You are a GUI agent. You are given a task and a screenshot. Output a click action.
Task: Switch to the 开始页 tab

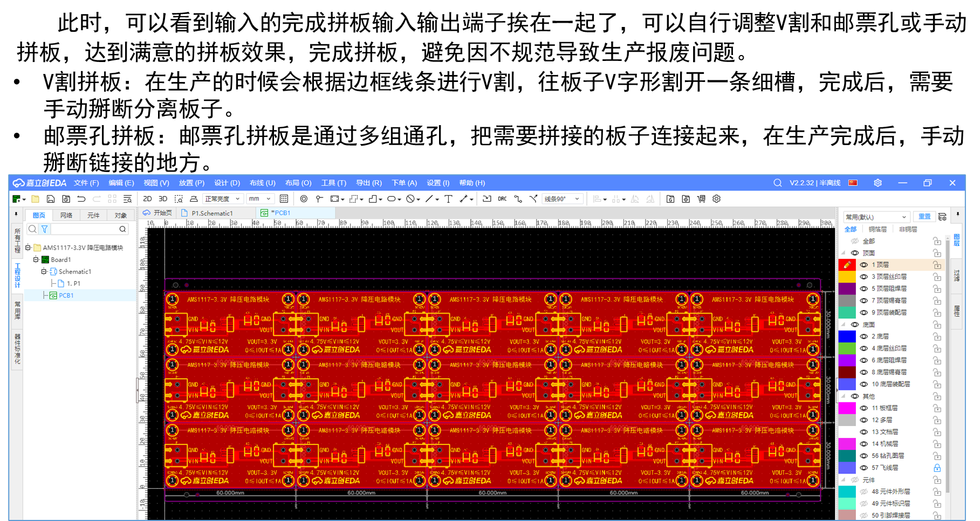coord(157,213)
